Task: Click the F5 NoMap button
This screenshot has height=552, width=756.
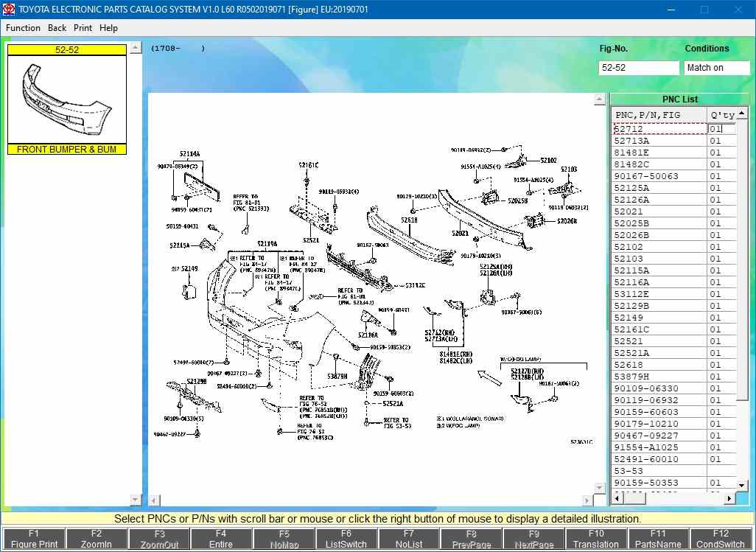Action: [x=284, y=539]
